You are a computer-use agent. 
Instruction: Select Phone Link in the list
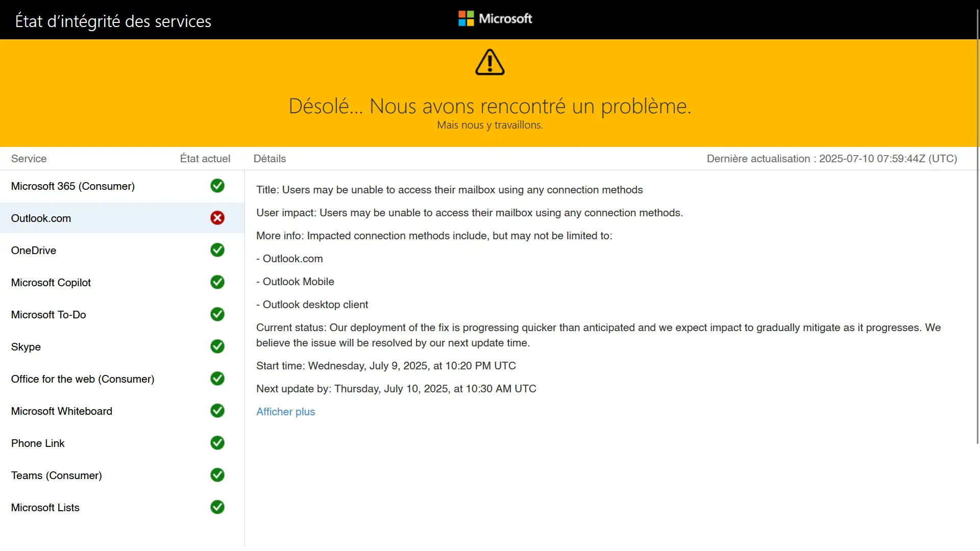pos(122,443)
